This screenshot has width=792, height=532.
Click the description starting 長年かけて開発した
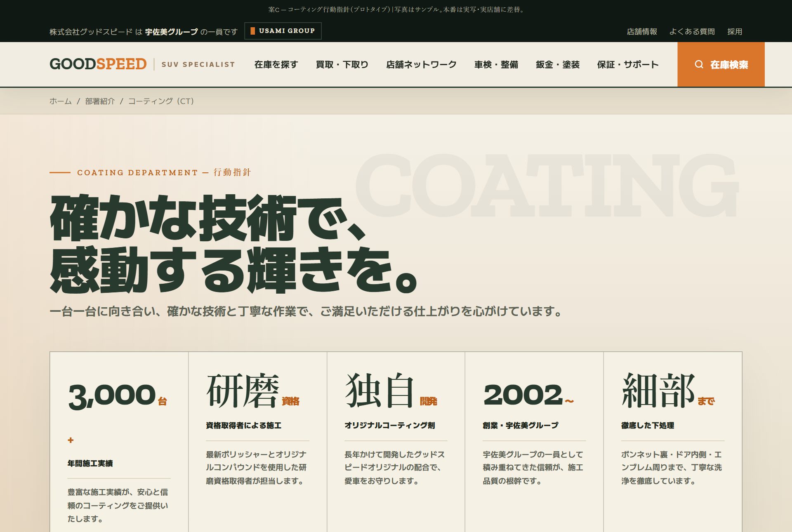click(395, 467)
